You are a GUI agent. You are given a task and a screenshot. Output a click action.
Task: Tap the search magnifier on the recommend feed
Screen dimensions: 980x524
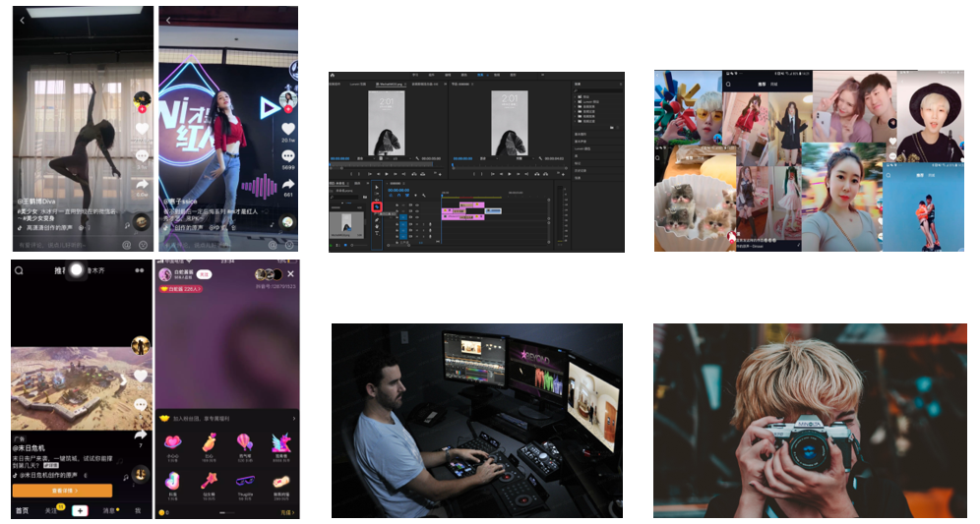20,270
